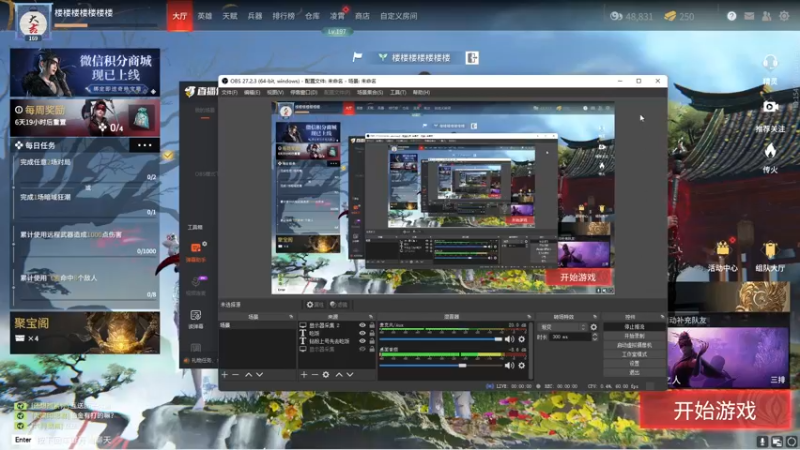Toggle visibility eye of second text source row
This screenshot has height=450, width=800.
[x=362, y=333]
